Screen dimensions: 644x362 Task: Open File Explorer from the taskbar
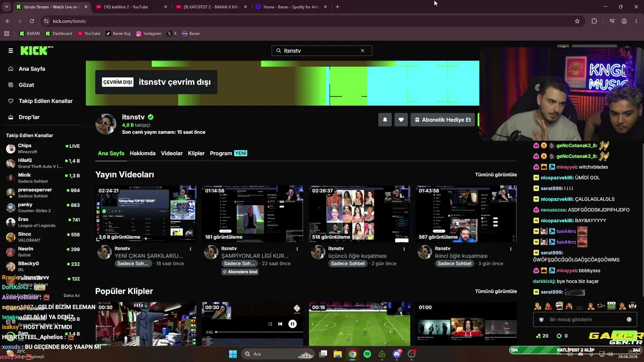click(338, 354)
